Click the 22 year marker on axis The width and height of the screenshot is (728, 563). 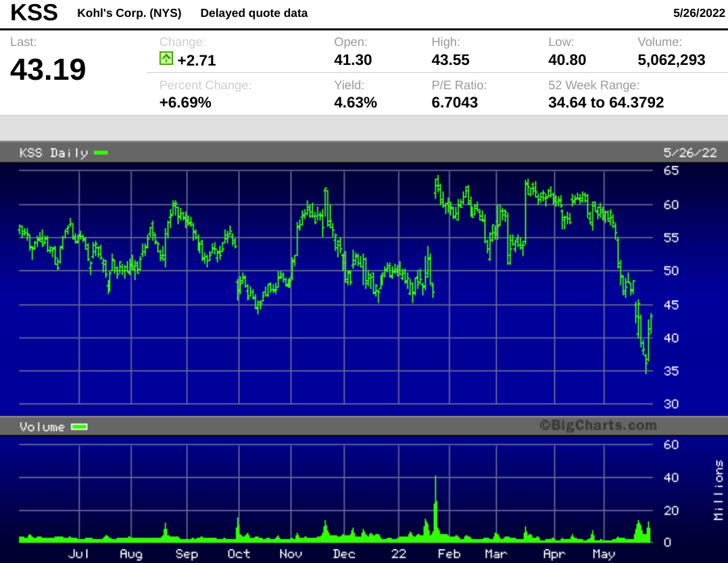click(398, 554)
